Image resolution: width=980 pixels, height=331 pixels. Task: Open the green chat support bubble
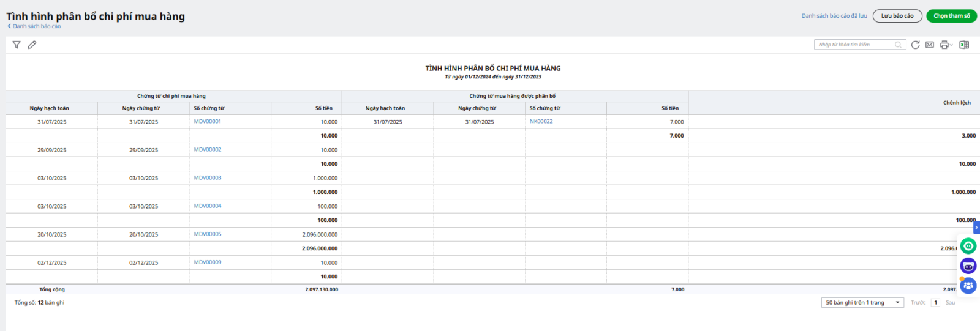point(968,246)
